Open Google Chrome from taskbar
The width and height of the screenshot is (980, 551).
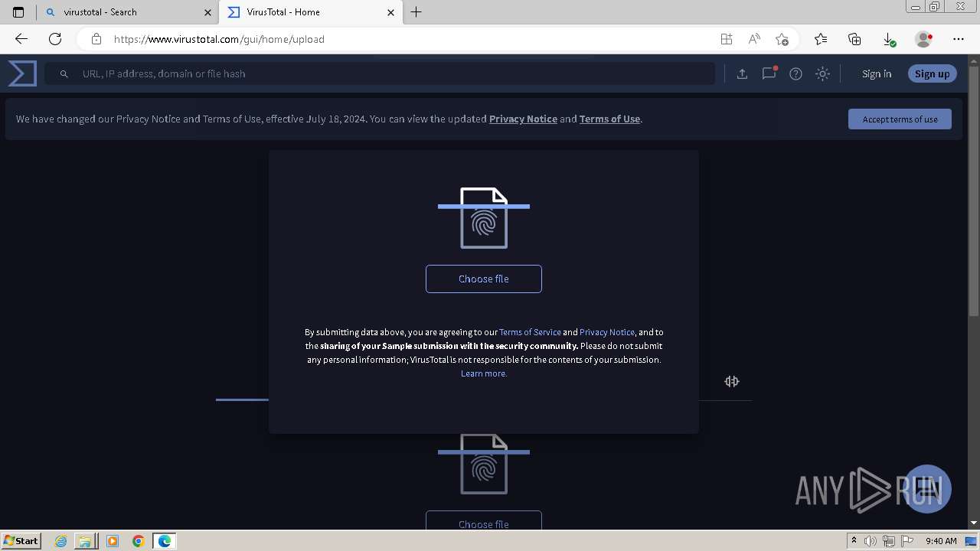pos(139,541)
